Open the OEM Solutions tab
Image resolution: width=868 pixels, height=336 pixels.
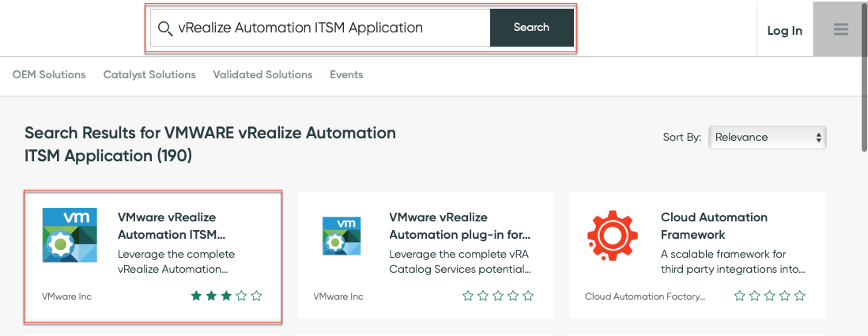(49, 74)
